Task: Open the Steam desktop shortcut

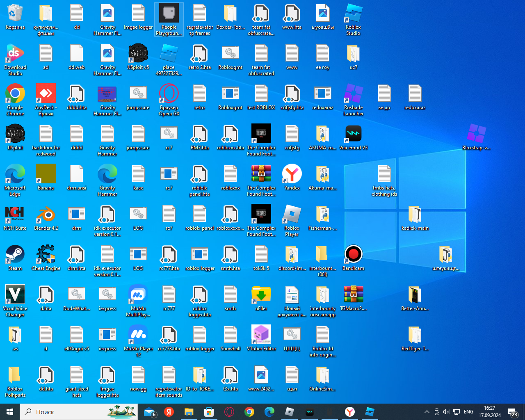Action: pyautogui.click(x=15, y=255)
